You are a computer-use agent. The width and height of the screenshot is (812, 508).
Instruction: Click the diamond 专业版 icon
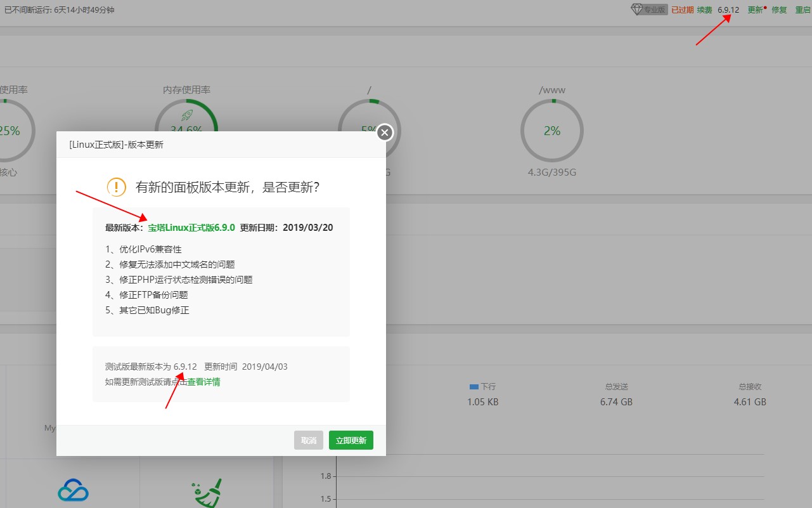tap(649, 10)
